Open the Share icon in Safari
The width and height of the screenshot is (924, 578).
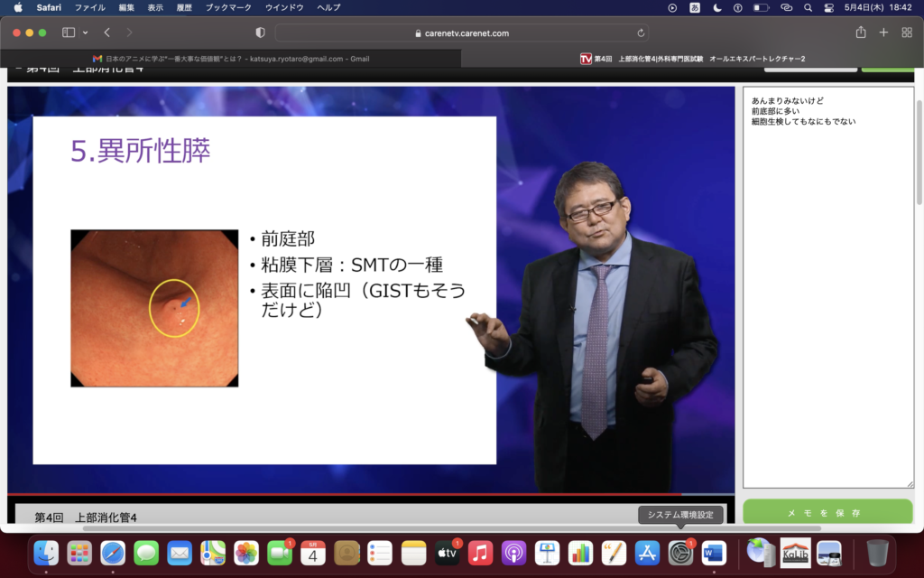tap(860, 33)
